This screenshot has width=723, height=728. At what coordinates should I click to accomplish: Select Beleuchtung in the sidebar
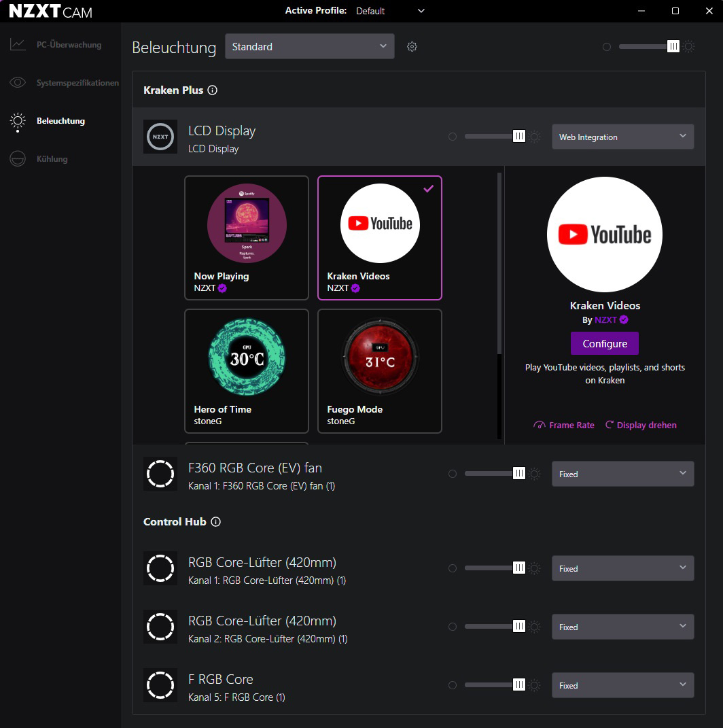[60, 121]
